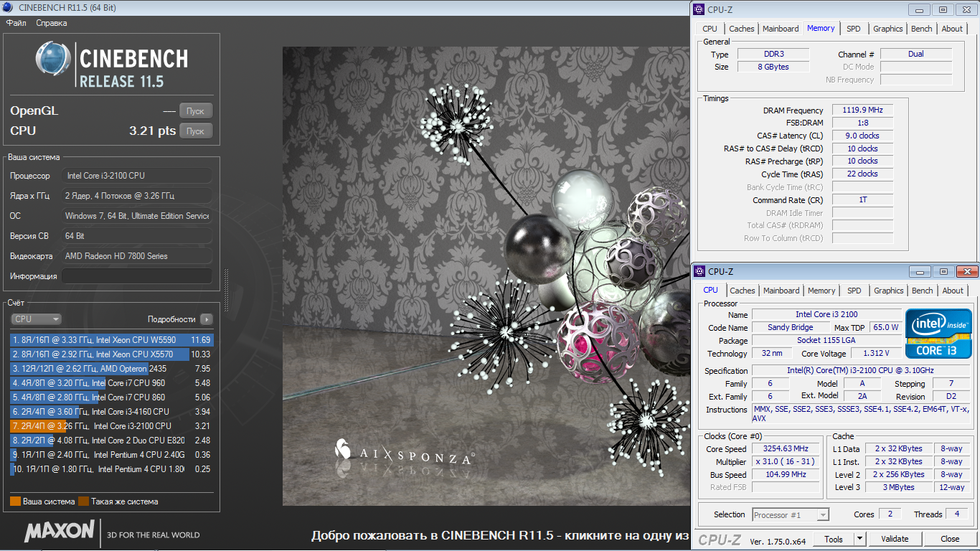Click the Core Voltage value 1.312 V
The height and width of the screenshot is (551, 980).
(875, 353)
